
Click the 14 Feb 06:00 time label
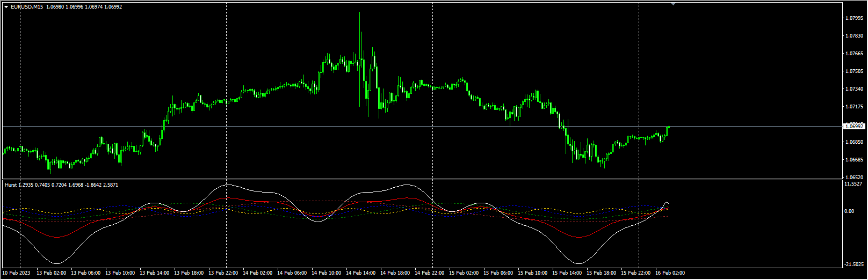click(x=292, y=273)
